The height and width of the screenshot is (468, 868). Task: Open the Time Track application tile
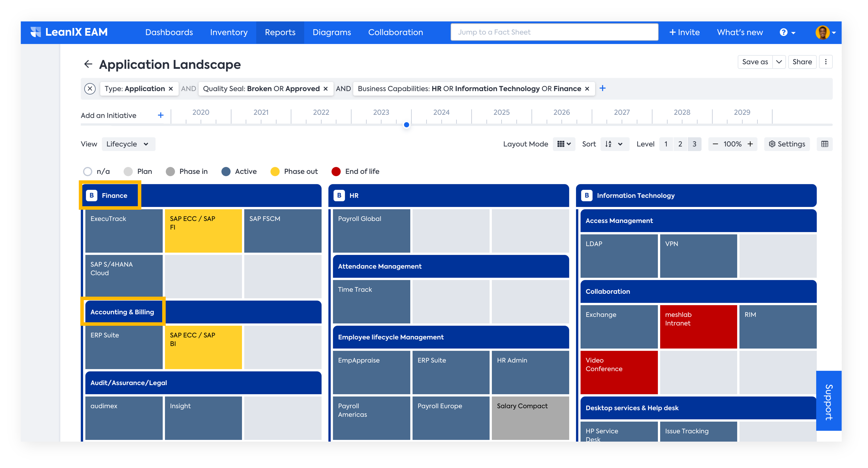point(371,301)
